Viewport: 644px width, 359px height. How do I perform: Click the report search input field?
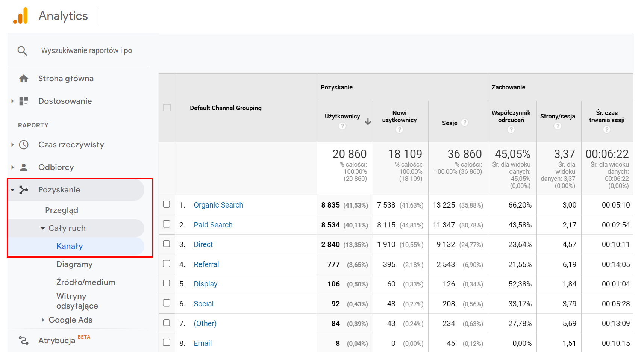pyautogui.click(x=90, y=51)
